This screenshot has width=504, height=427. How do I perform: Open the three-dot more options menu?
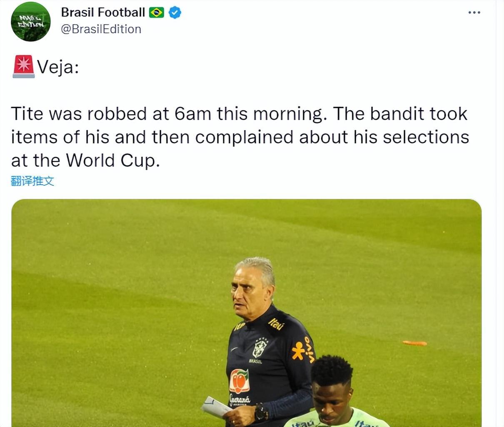(x=474, y=13)
